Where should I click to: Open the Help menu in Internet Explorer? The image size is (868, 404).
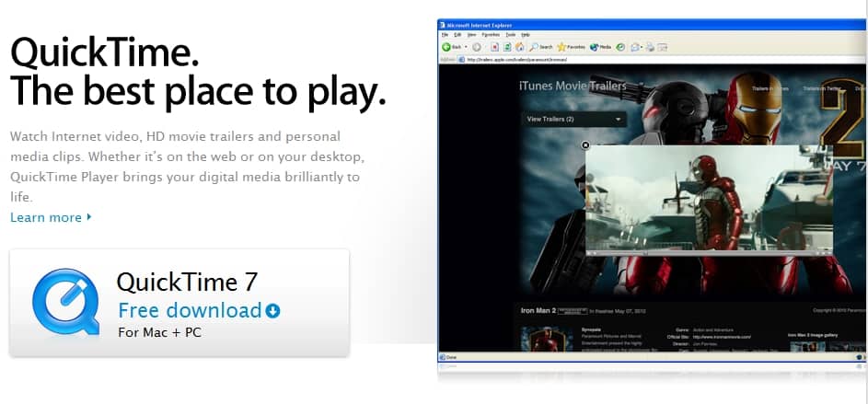tap(526, 35)
